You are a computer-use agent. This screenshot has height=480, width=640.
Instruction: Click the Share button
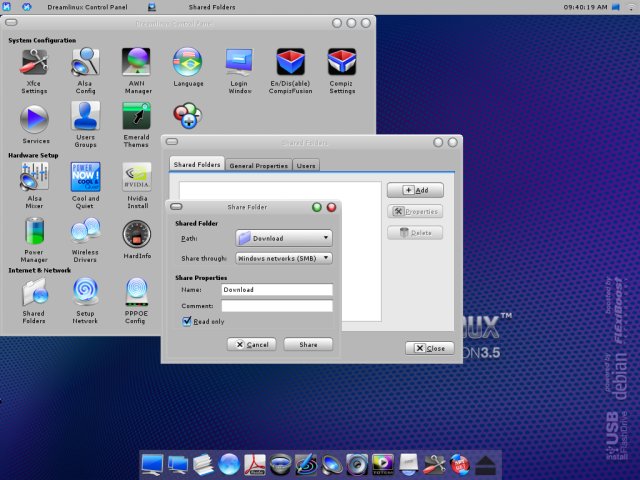pyautogui.click(x=308, y=344)
